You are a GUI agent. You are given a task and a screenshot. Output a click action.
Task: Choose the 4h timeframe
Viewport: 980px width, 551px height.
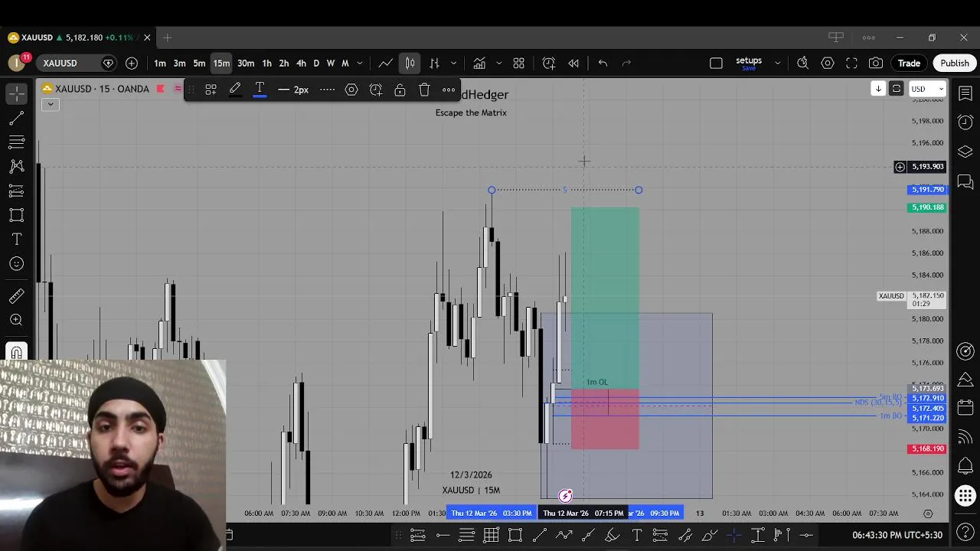click(301, 63)
